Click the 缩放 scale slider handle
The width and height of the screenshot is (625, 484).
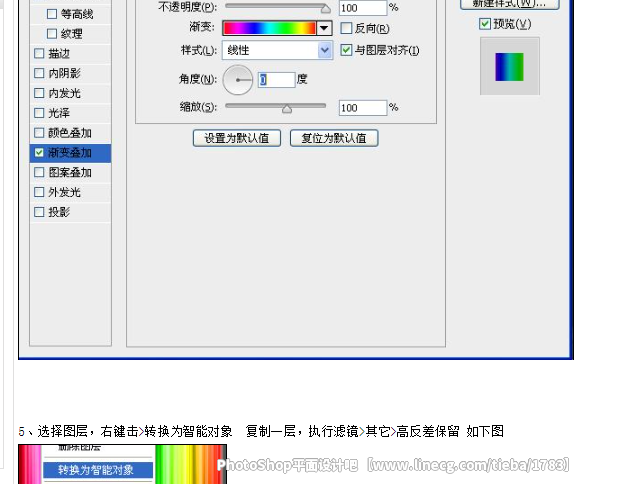click(287, 109)
